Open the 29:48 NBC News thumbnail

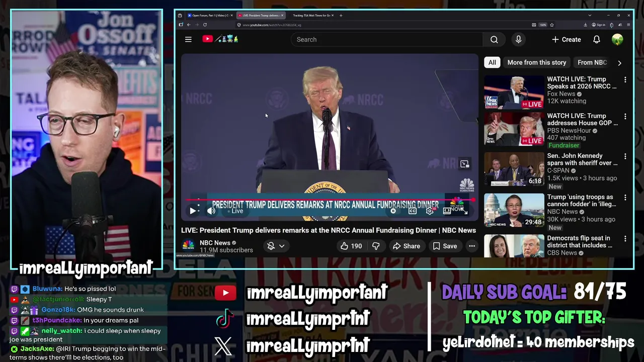point(514,211)
